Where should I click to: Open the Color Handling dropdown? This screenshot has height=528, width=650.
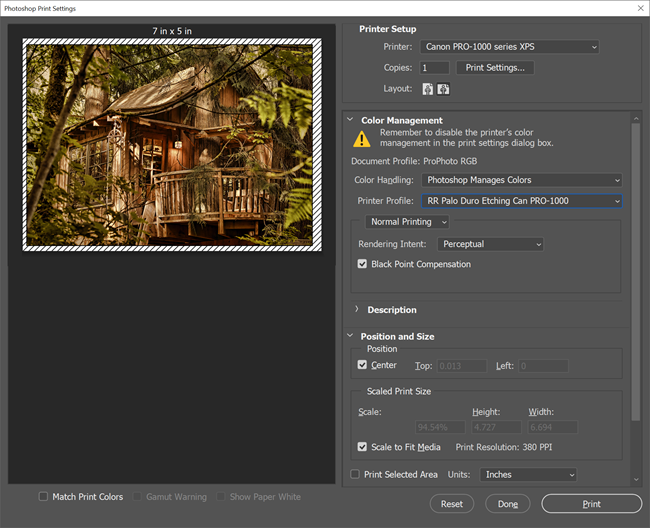[x=521, y=180]
